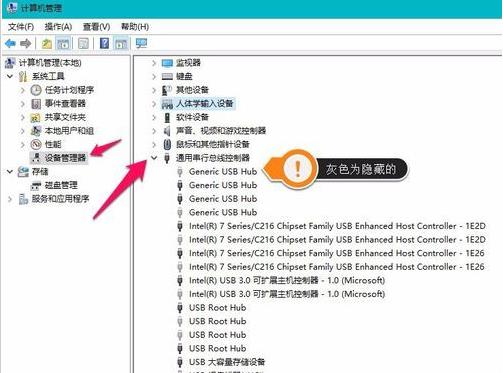Viewport: 503px width, 373px height.
Task: Open the 查看(V) menu
Action: coord(96,27)
